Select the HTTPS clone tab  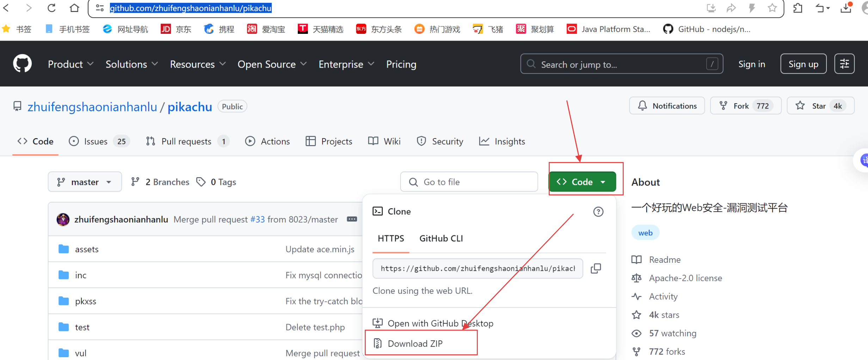pos(391,238)
